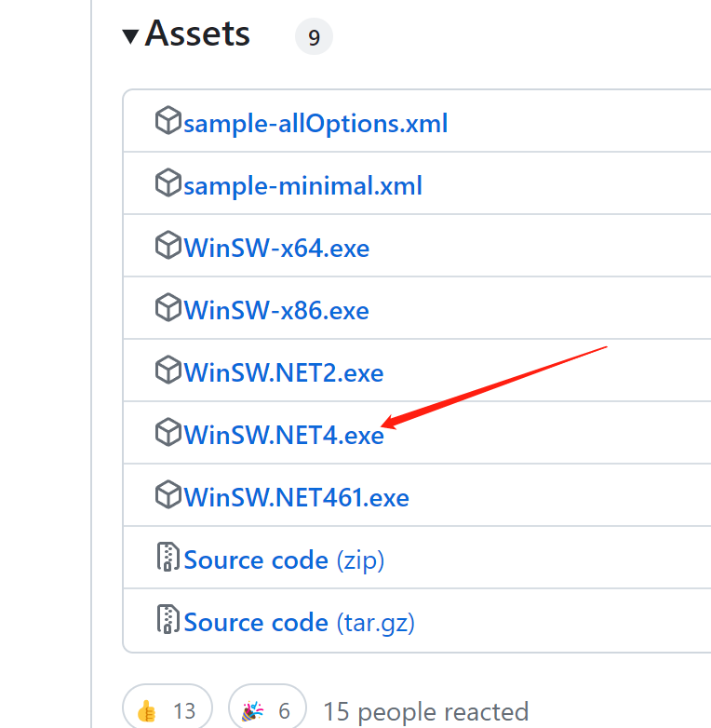The width and height of the screenshot is (711, 728).
Task: Click the package icon beside WinSW.NET461.exe
Action: 168,494
